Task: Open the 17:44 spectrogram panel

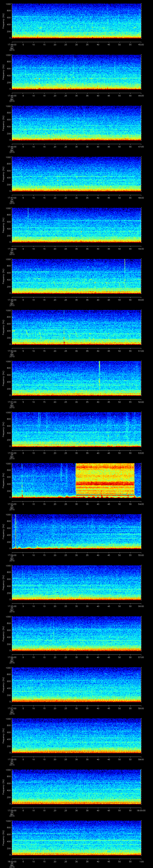Action: pyautogui.click(x=76, y=21)
